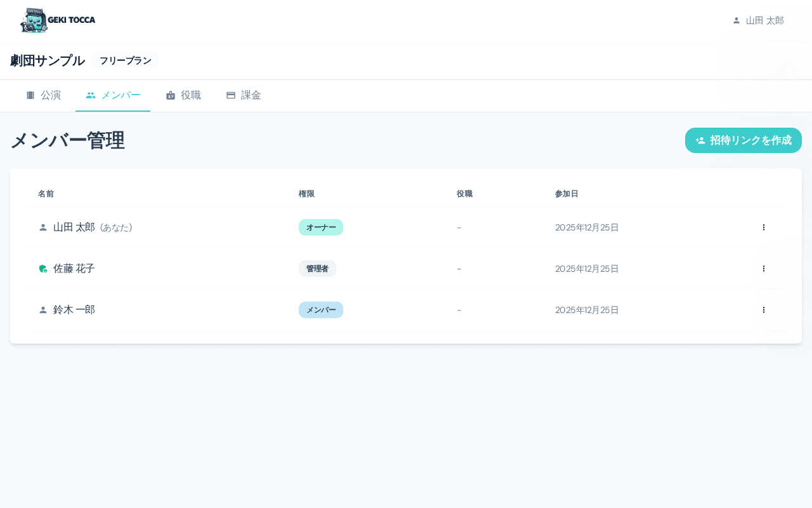812x508 pixels.
Task: Expand the actions menu for 鈴木 一郎
Action: click(764, 310)
